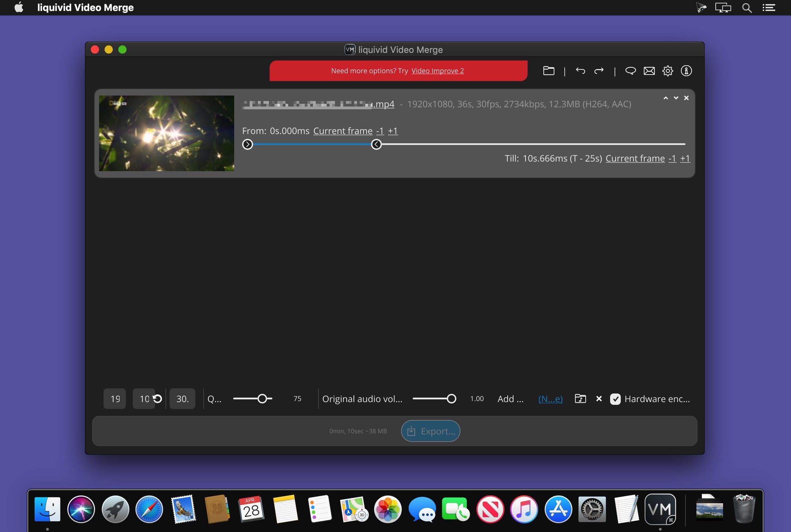Click the Video Merge VM icon in the Dock
Viewport: 791px width, 532px height.
[660, 509]
